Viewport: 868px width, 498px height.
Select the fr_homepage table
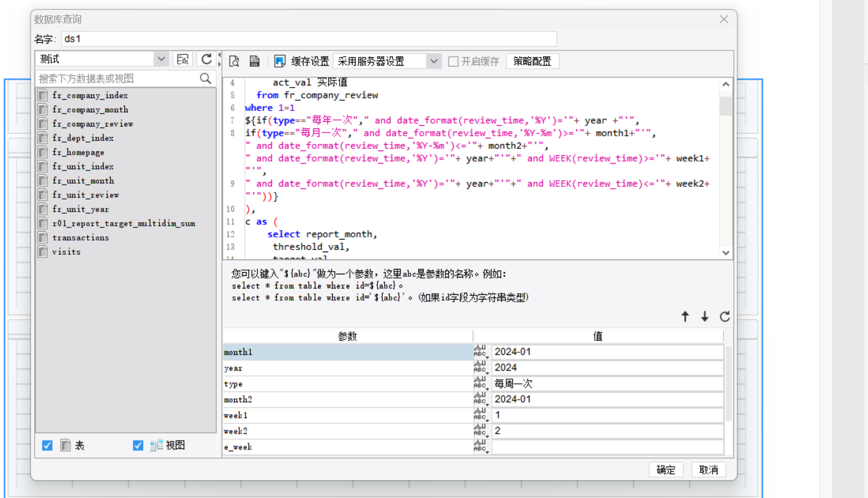pyautogui.click(x=78, y=152)
